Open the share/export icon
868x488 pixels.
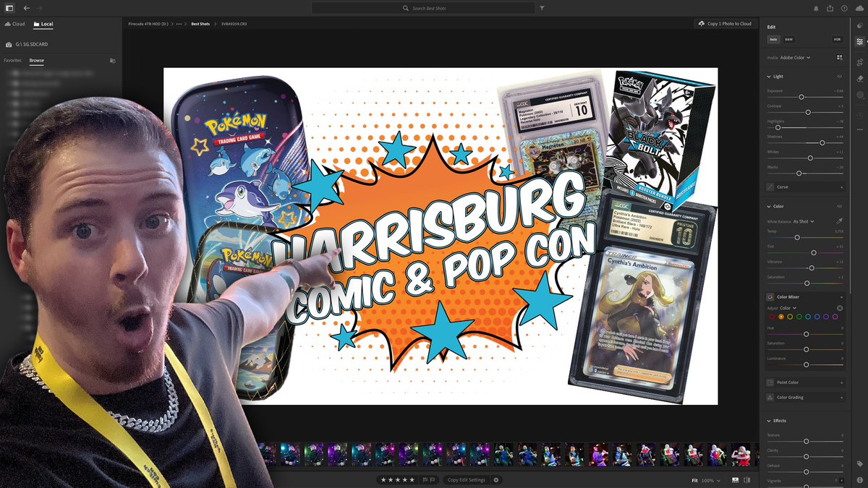click(831, 8)
